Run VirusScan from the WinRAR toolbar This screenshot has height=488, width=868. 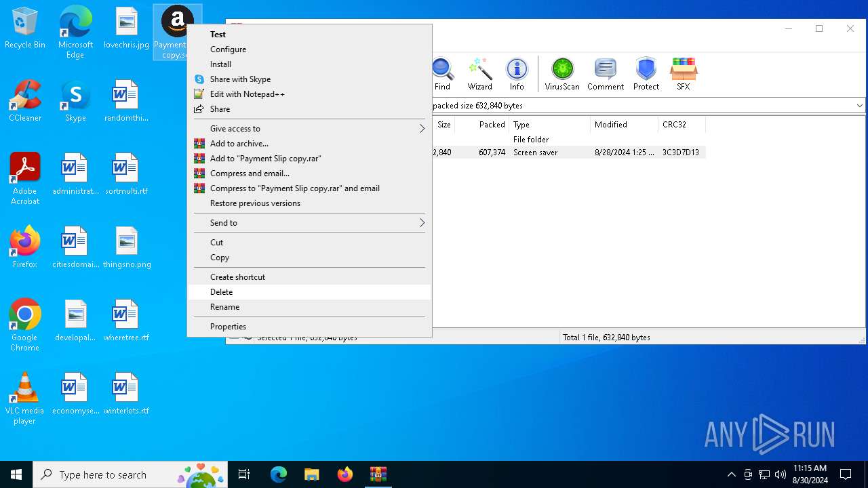point(562,74)
